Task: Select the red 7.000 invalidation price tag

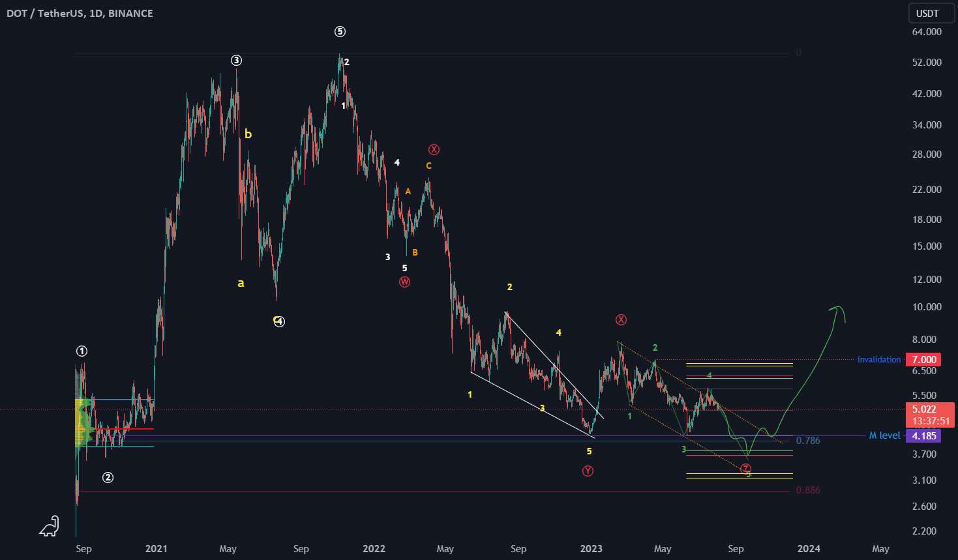Action: point(923,359)
